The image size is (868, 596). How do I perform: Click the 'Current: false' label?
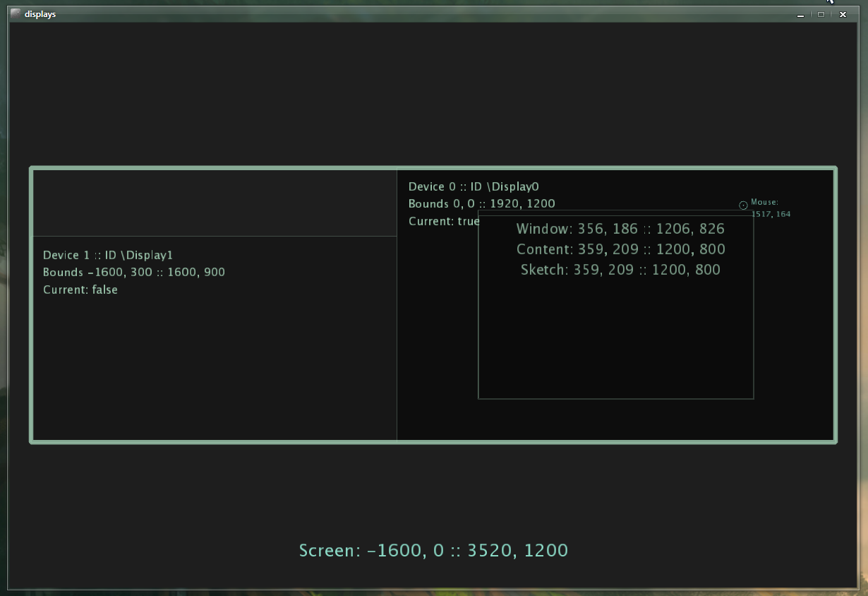click(x=80, y=290)
